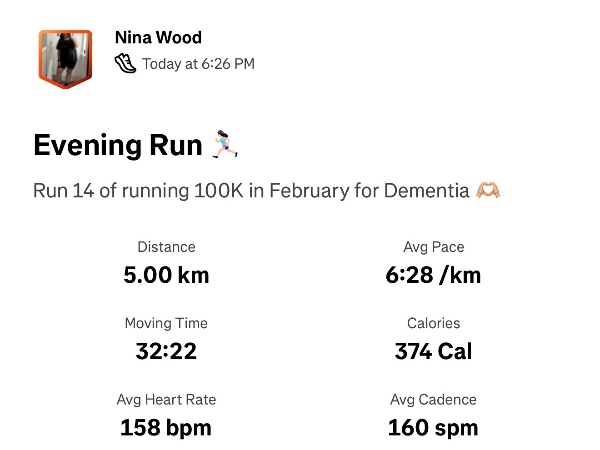Click the Avg Pace label
Viewport: 600px width, 450px height.
[x=433, y=247]
